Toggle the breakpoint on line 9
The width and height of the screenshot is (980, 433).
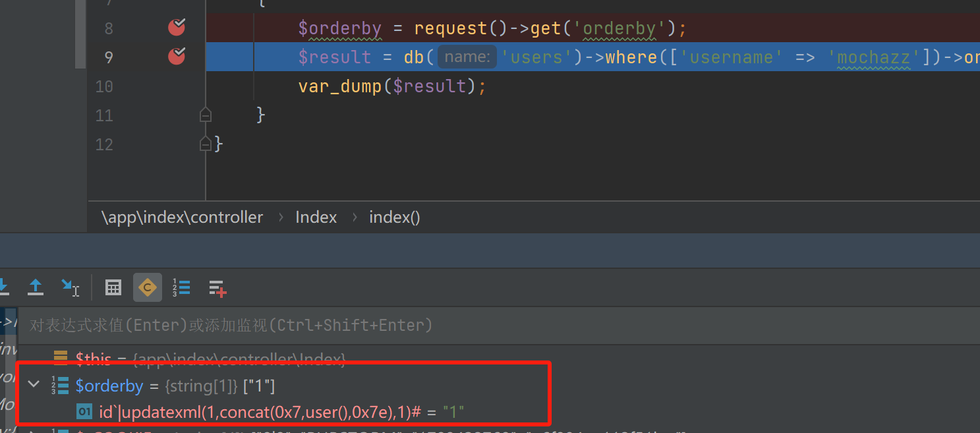click(x=177, y=57)
